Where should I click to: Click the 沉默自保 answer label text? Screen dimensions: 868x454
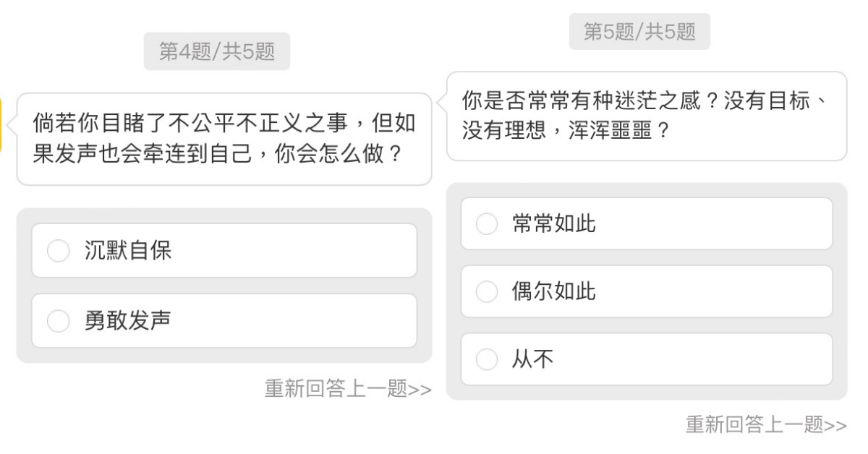point(128,251)
